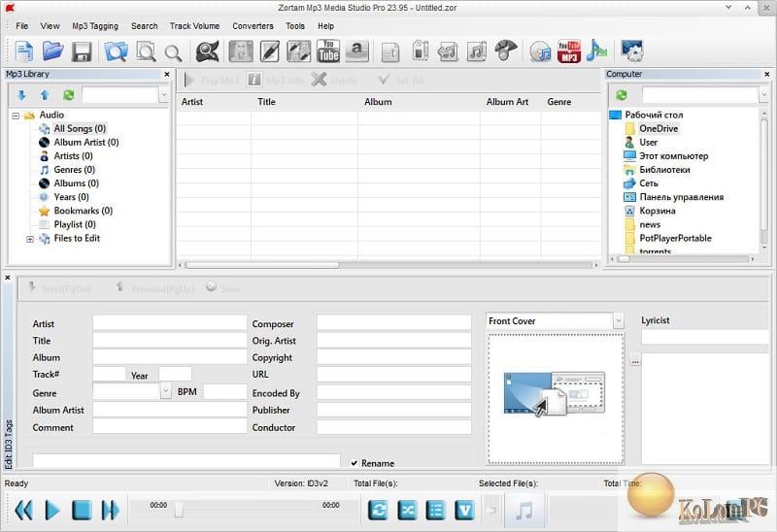Click the song list horizontal scrollbar
The height and width of the screenshot is (532, 777).
coord(262,265)
